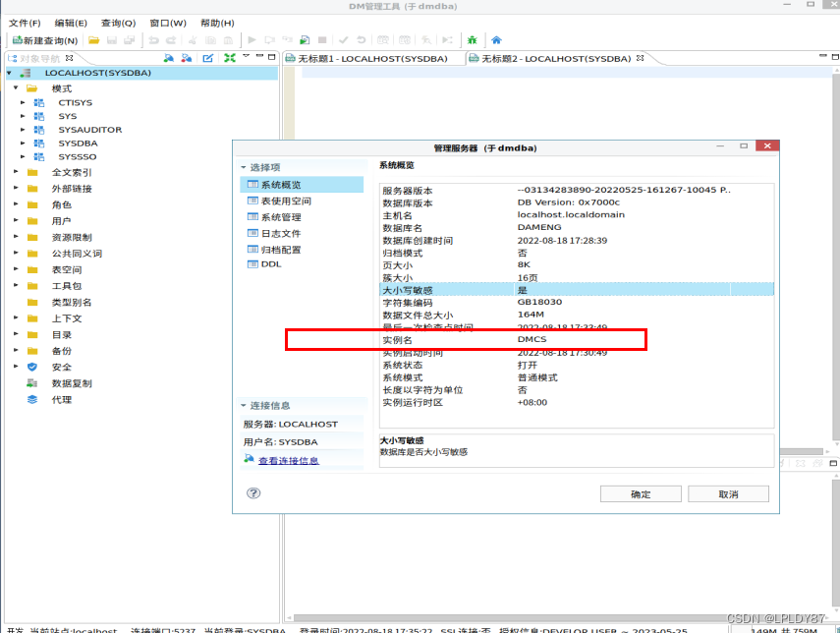Open the 对象导航 view menu triangle

click(x=247, y=56)
